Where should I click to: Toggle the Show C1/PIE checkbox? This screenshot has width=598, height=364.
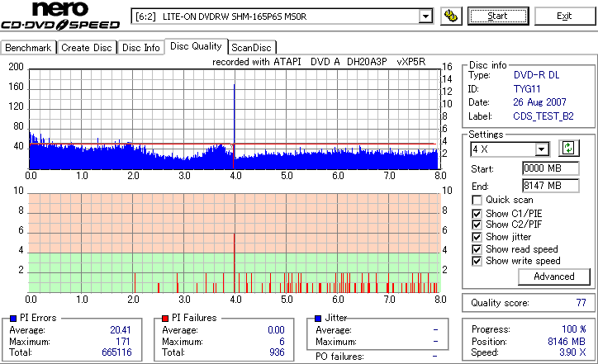(477, 214)
